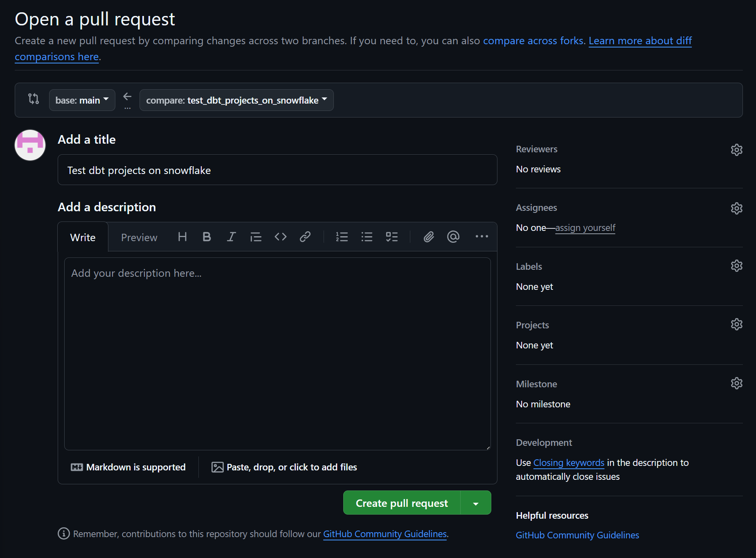Toggle bold text formatting
756x558 pixels.
point(207,237)
